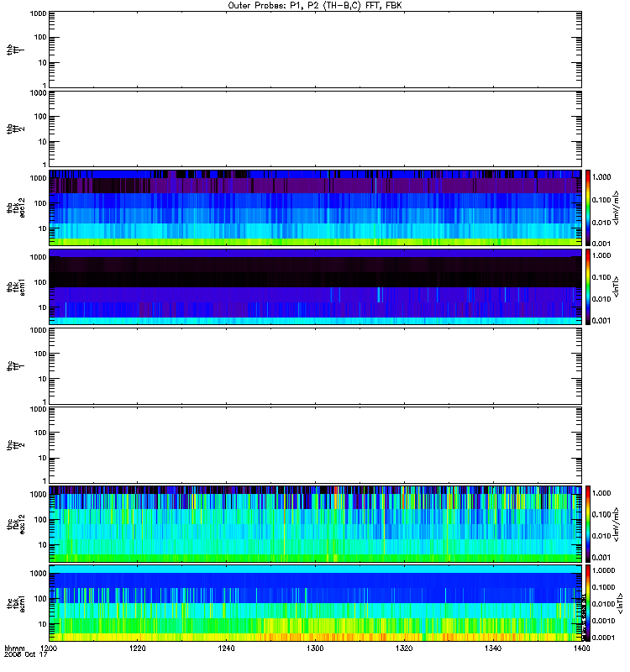The width and height of the screenshot is (630, 672).
Task: Pick the thc fbk edc12 color bar
Action: pyautogui.click(x=588, y=524)
